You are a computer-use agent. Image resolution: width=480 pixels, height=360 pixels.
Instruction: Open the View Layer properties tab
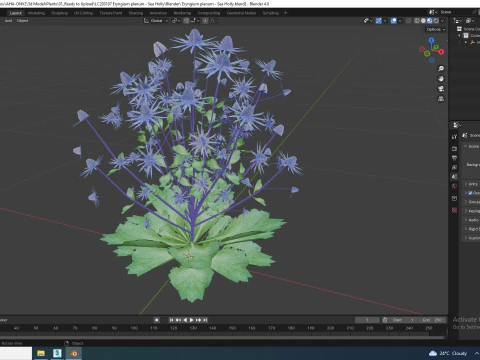(x=454, y=167)
